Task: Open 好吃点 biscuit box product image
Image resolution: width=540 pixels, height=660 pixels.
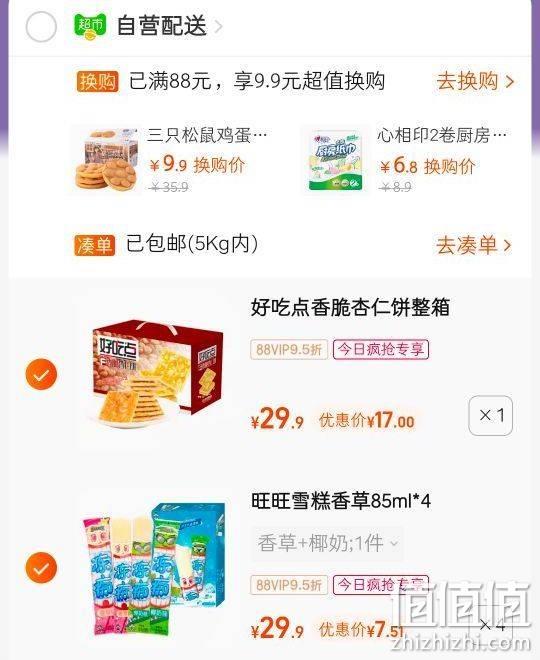Action: pyautogui.click(x=157, y=373)
